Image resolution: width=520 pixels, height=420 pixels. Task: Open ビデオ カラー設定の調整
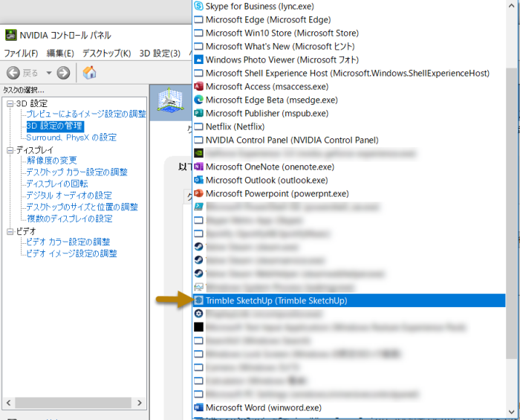tap(68, 242)
